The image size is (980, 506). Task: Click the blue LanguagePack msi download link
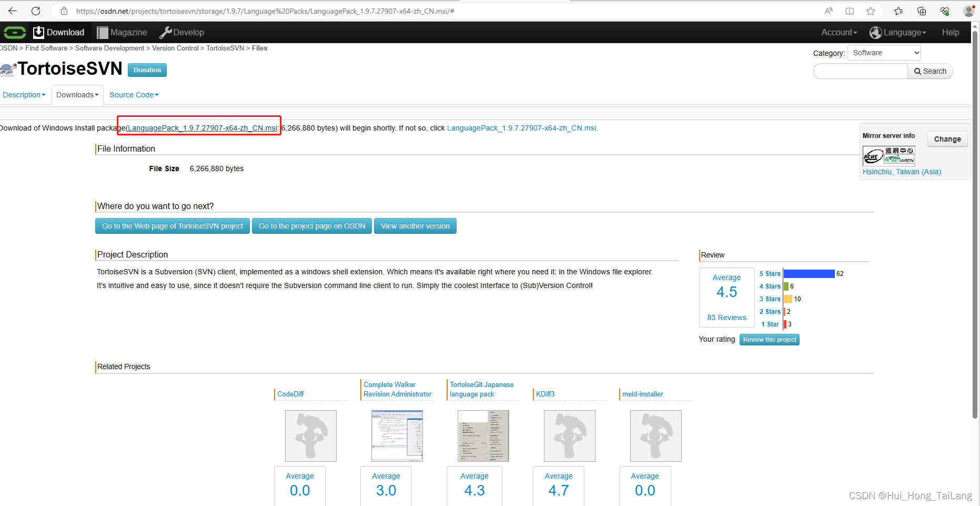tap(521, 128)
